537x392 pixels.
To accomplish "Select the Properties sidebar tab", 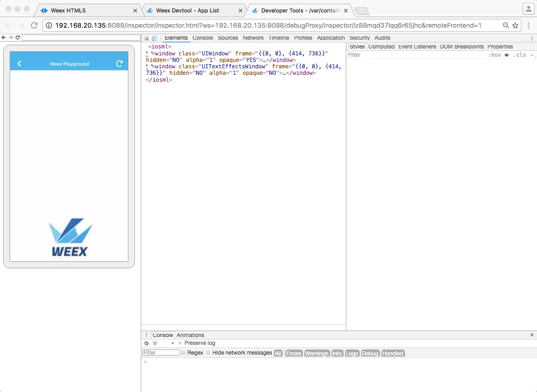I will [500, 47].
